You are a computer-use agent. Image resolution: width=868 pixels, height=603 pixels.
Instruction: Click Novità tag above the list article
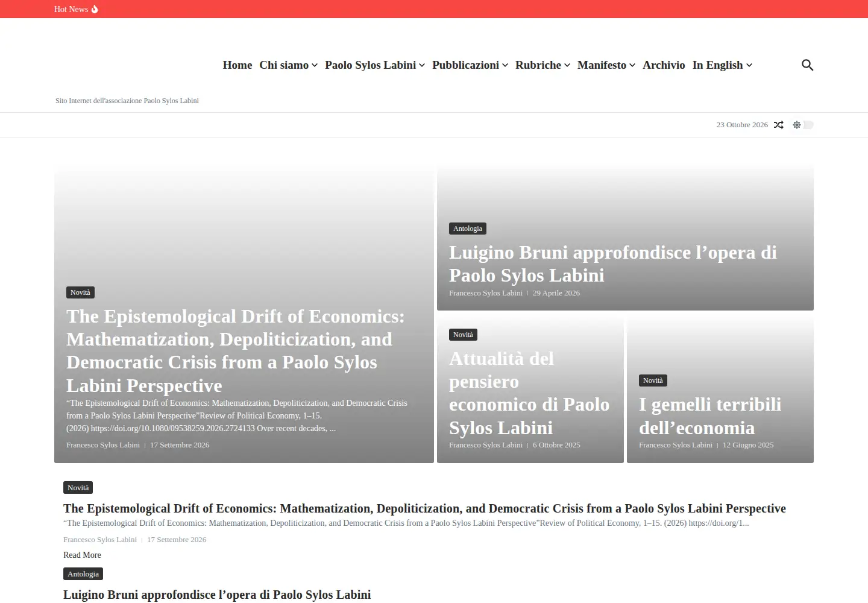coord(78,488)
